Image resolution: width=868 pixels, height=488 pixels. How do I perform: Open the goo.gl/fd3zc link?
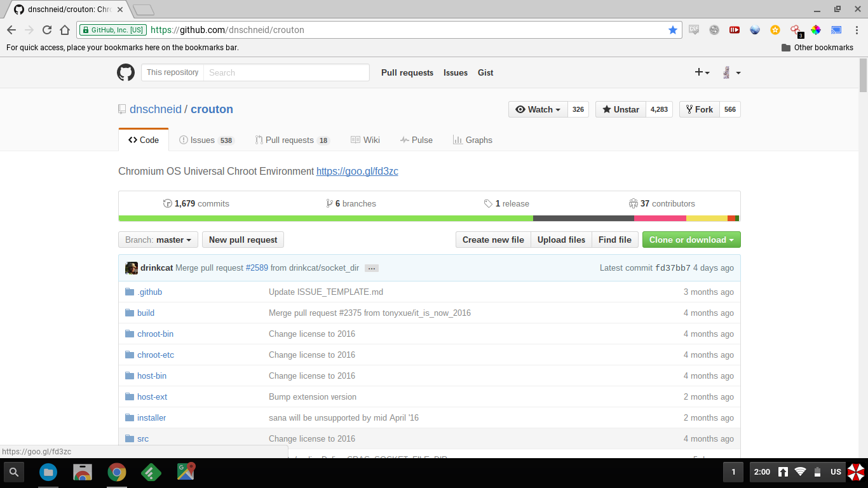coord(357,171)
